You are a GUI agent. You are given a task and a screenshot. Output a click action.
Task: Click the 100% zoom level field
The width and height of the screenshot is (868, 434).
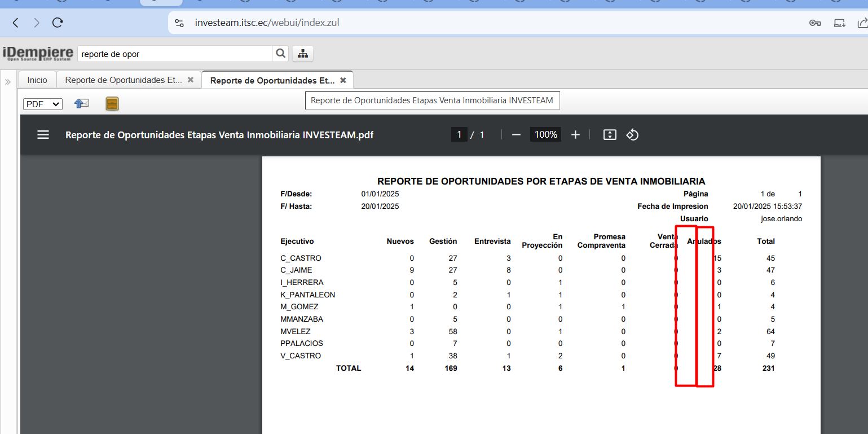click(545, 135)
